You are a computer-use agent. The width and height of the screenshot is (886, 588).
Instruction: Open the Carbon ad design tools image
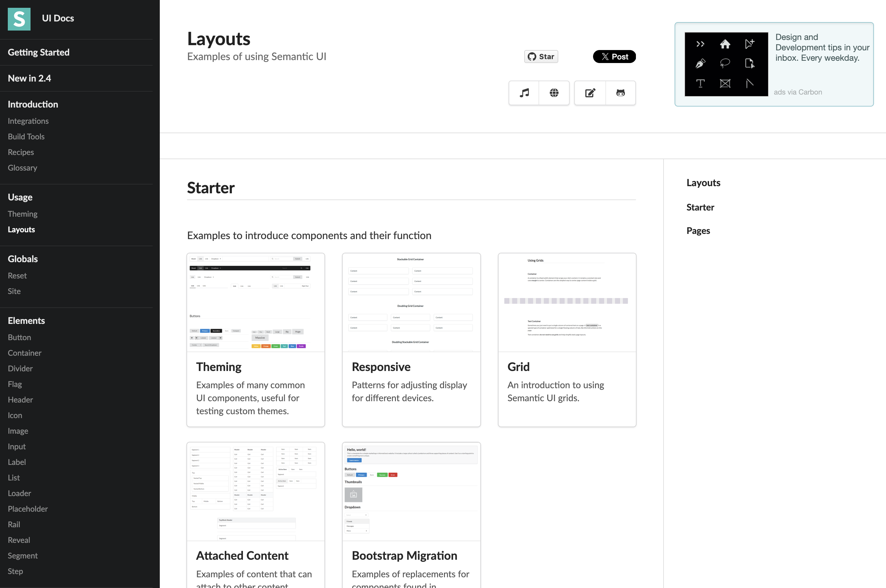(x=726, y=64)
